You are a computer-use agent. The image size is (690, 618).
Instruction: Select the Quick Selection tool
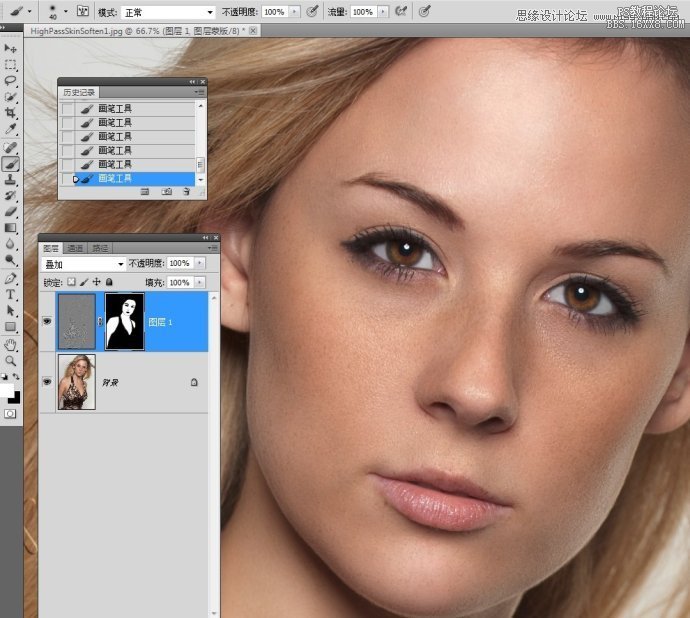pos(10,97)
